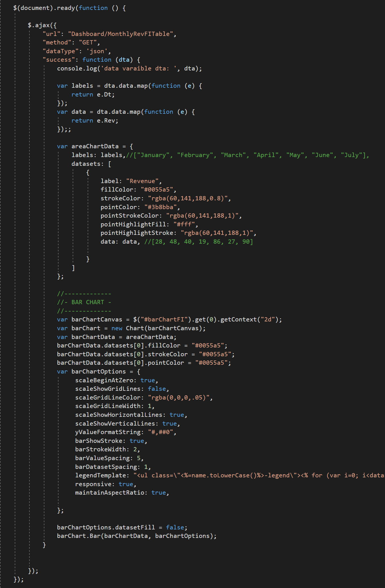Viewport: 385px width, 588px height.
Task: Click the "return e.Rev;" statement
Action: [x=95, y=121]
